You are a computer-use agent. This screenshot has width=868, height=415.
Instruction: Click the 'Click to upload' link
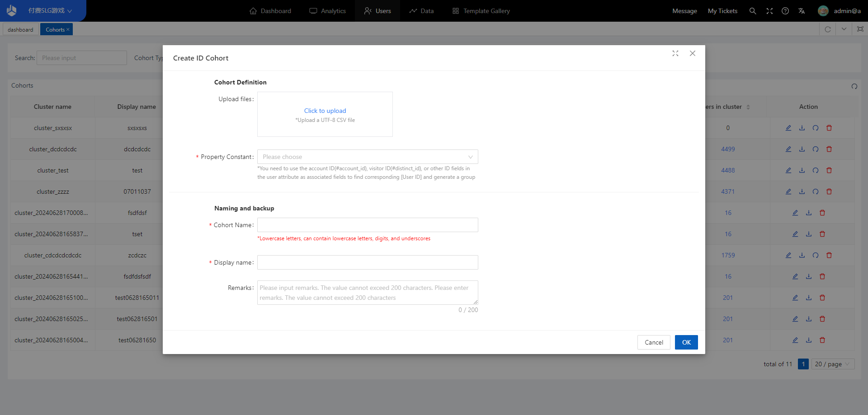pyautogui.click(x=325, y=111)
